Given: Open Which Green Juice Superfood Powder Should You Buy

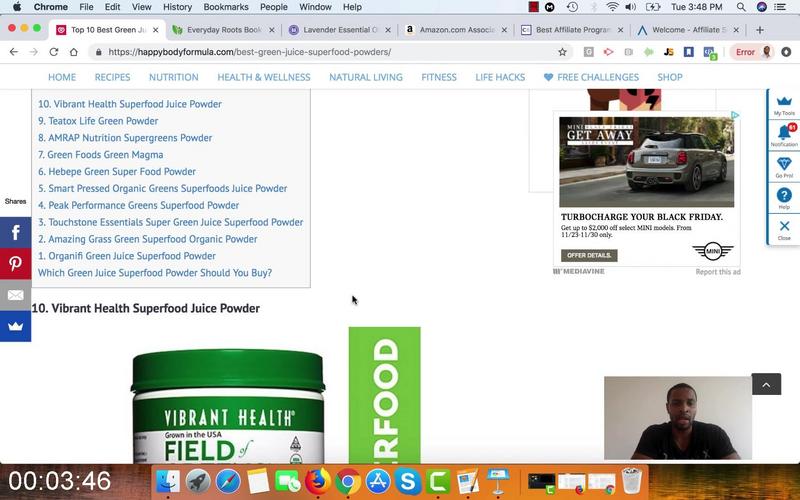Looking at the screenshot, I should click(x=155, y=273).
